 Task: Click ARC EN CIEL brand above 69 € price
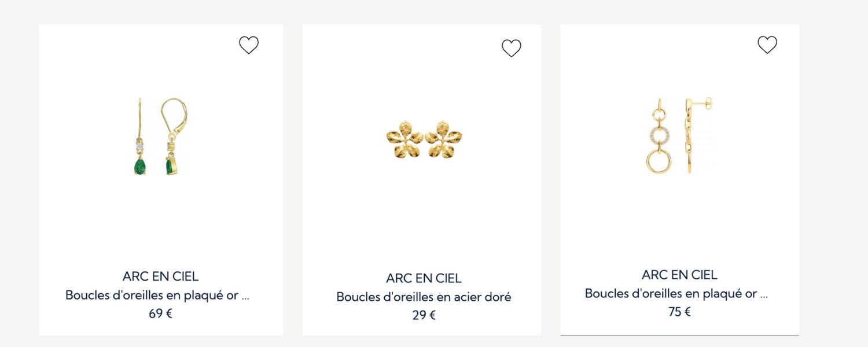click(160, 276)
